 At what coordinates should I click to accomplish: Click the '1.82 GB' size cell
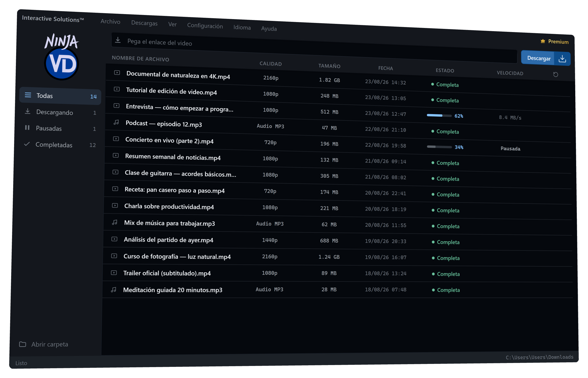(x=329, y=80)
